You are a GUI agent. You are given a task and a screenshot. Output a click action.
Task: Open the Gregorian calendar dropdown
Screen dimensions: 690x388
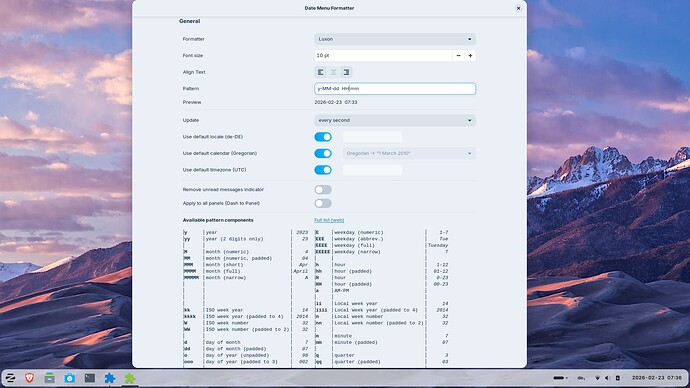click(x=409, y=153)
